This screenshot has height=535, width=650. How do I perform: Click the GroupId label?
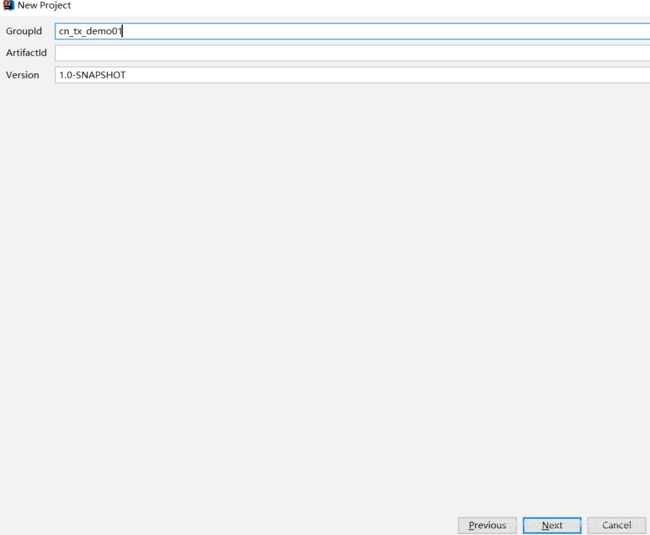24,31
